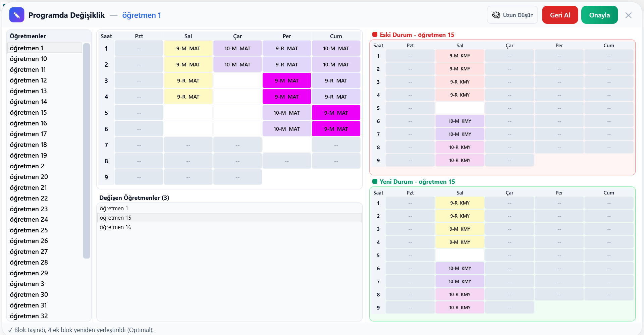Image resolution: width=644 pixels, height=335 pixels.
Task: Choose öğretmen 10 from the teachers list
Action: 29,59
